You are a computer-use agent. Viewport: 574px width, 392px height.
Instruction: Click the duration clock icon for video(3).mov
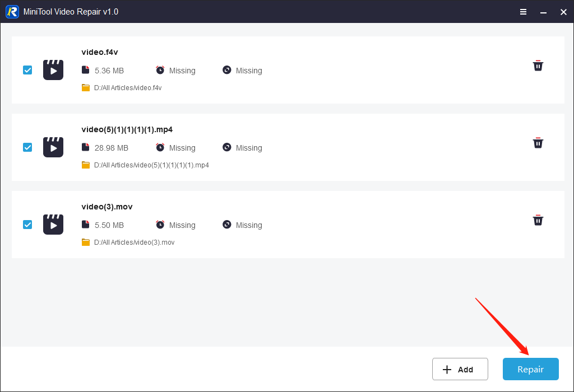pos(160,224)
